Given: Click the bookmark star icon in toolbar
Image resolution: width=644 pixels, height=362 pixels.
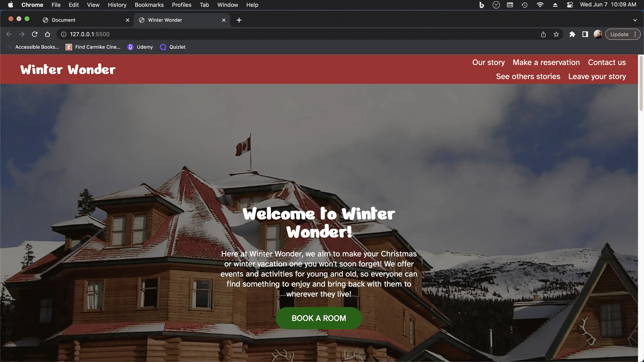Looking at the screenshot, I should click(556, 34).
